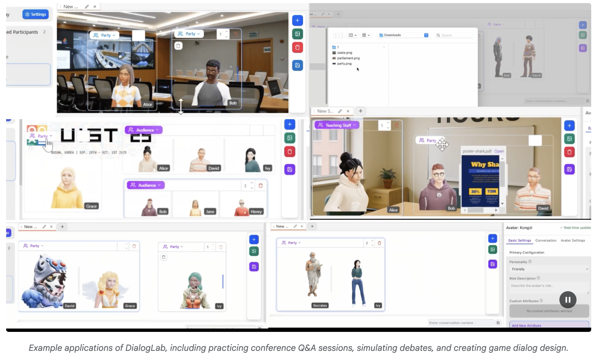
Task: Switch to the Avatar Settings tab
Action: click(573, 240)
